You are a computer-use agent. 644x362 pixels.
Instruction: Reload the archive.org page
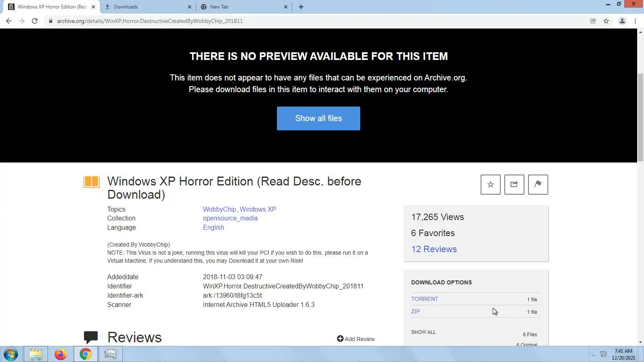point(35,21)
